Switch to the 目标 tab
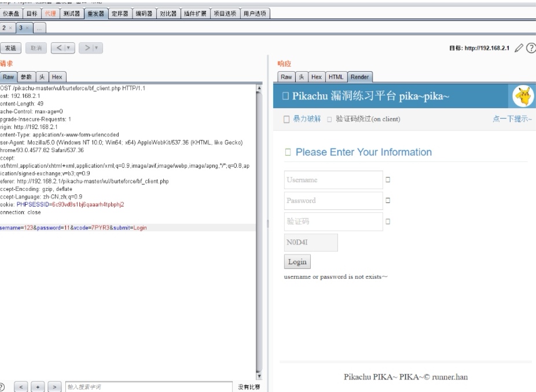Viewport: 536px width, 392px height. (32, 14)
